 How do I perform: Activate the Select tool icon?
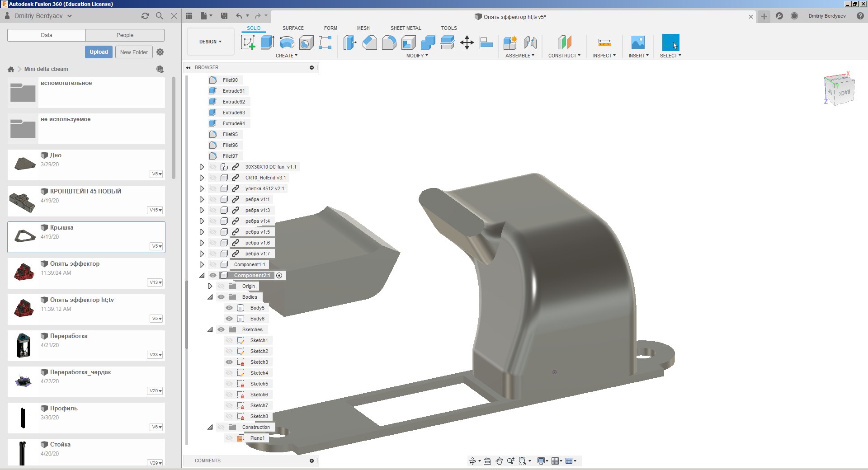tap(670, 42)
